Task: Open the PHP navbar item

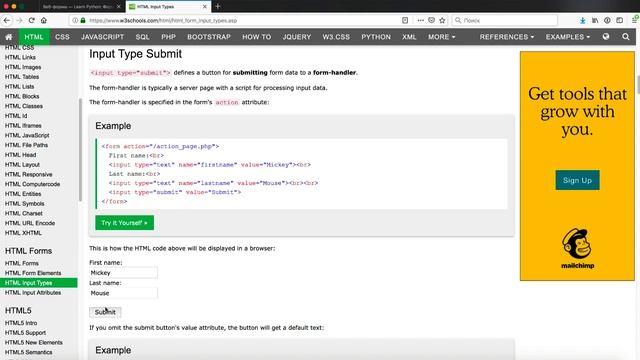Action: [x=168, y=37]
